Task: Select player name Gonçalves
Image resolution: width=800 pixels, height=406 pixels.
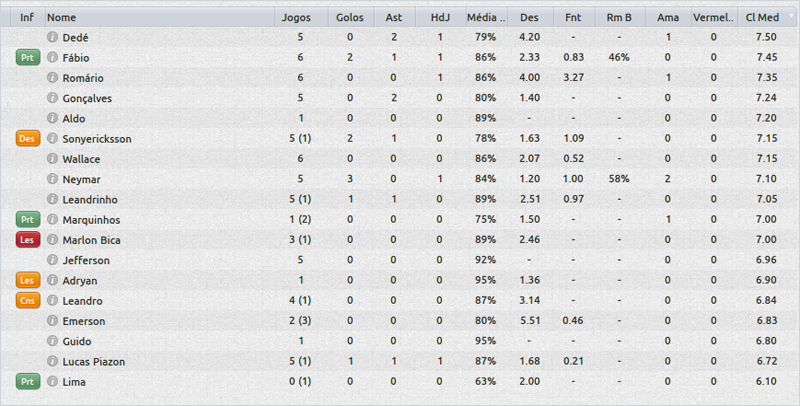Action: pyautogui.click(x=88, y=98)
